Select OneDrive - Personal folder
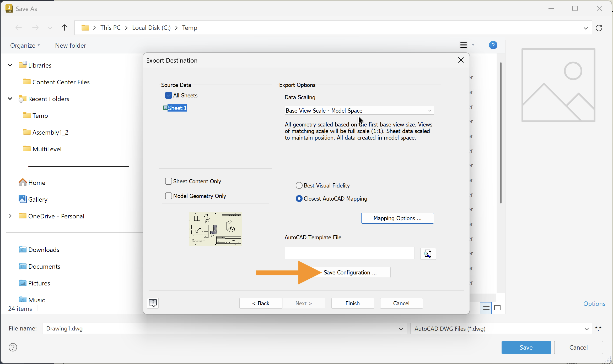The width and height of the screenshot is (613, 364). [51, 216]
